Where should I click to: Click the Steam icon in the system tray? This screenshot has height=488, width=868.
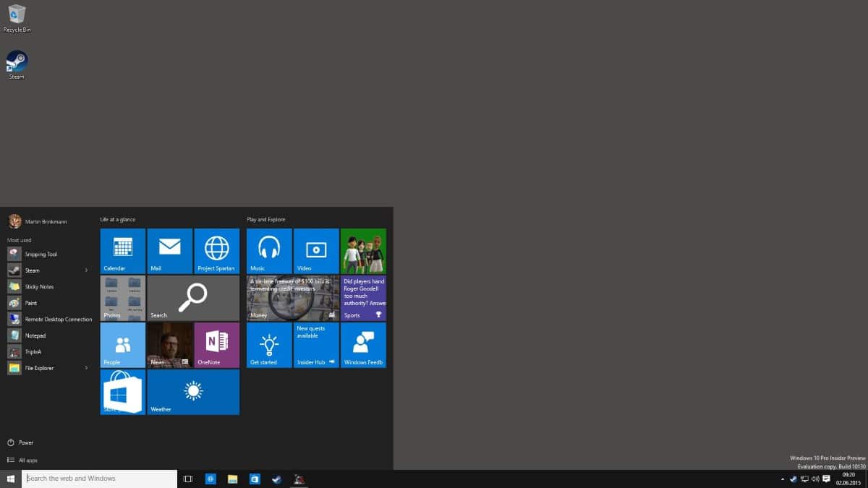pyautogui.click(x=793, y=478)
